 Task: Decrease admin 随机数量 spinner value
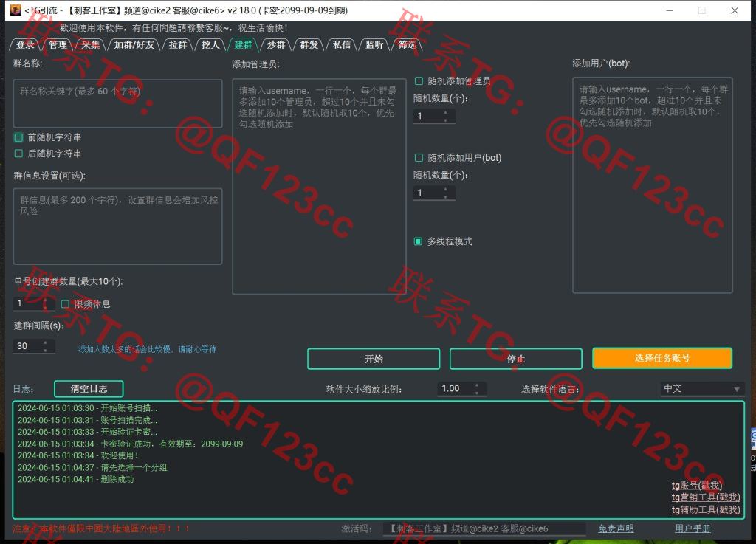(445, 119)
